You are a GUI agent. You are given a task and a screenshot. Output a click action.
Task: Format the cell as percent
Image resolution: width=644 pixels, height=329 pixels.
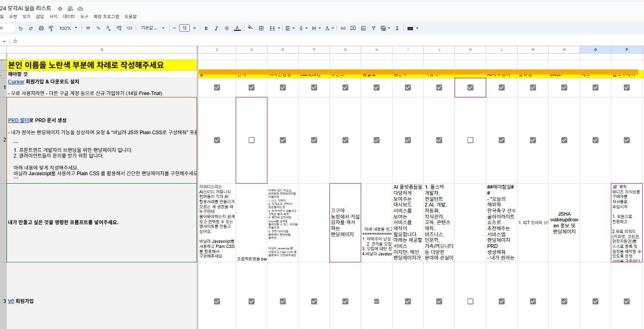(98, 28)
